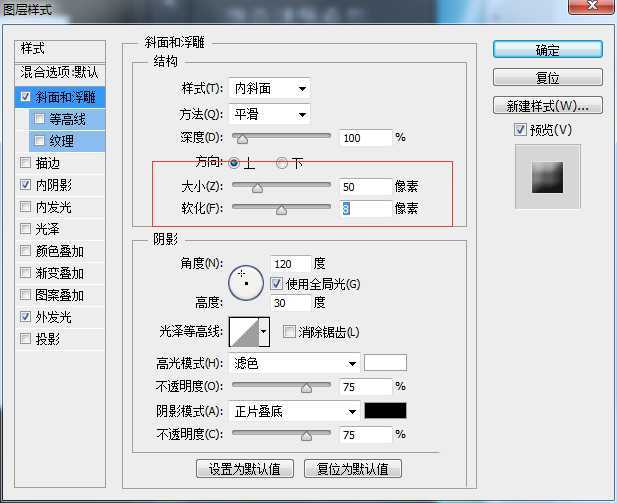Click the shadow 不透明度(C) value field
Screen dimensions: 617x503
(x=366, y=435)
